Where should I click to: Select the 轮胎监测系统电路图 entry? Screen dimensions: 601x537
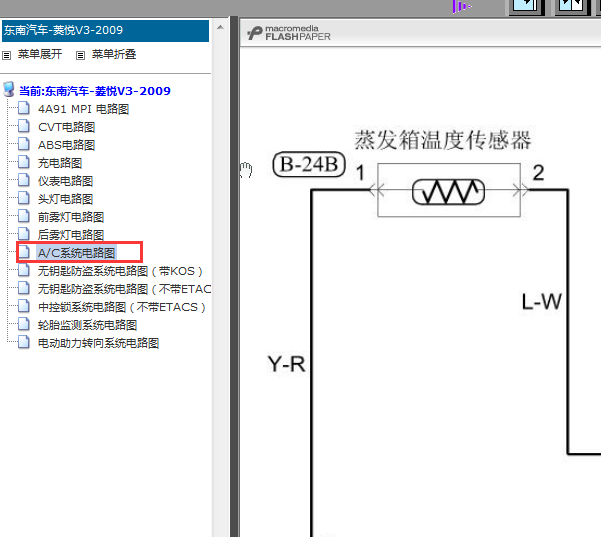(x=87, y=325)
